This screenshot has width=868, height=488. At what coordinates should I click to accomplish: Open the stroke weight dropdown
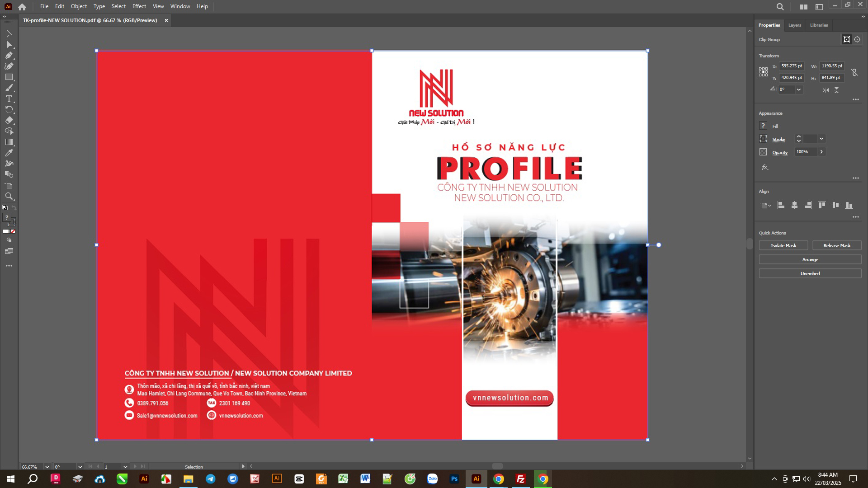(821, 139)
